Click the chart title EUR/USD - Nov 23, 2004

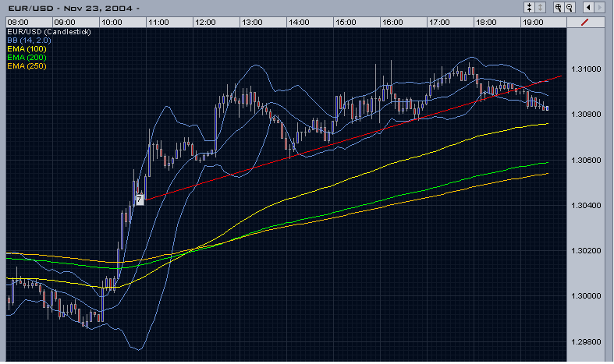73,9
